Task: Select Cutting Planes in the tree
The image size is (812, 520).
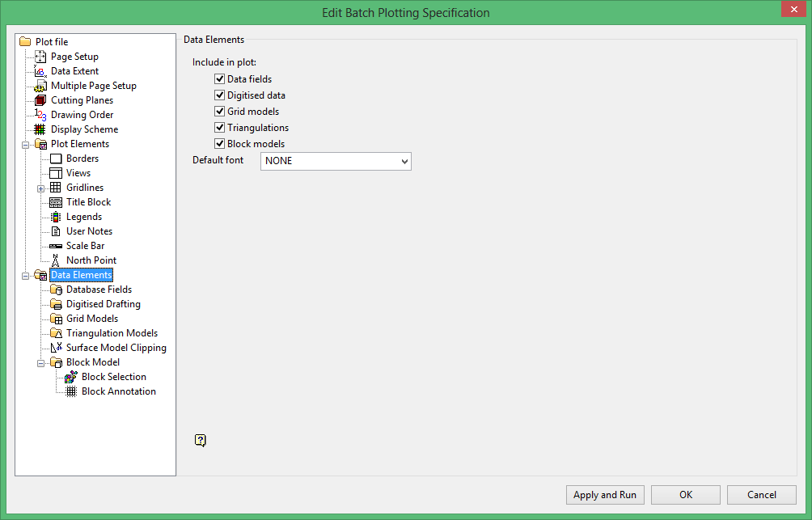Action: 82,100
